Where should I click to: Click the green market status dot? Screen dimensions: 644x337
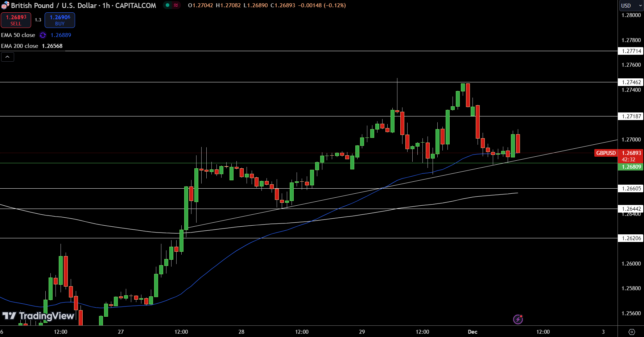pyautogui.click(x=168, y=5)
